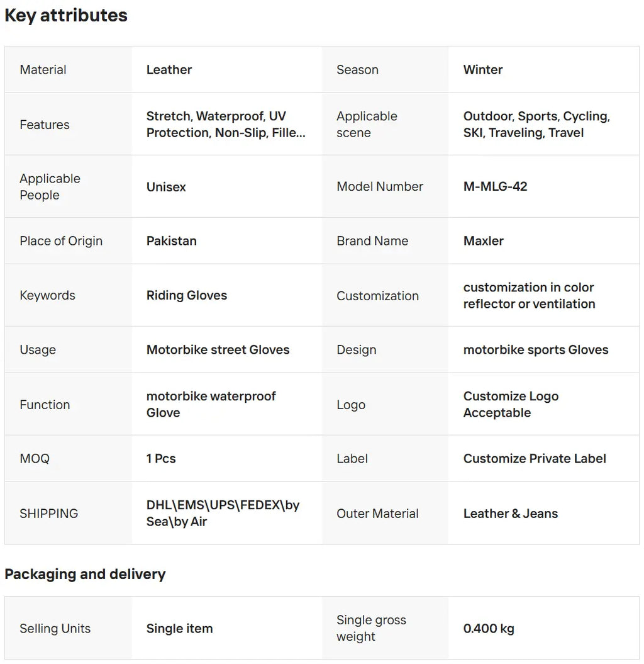Click the Maxler brand name

(x=483, y=241)
